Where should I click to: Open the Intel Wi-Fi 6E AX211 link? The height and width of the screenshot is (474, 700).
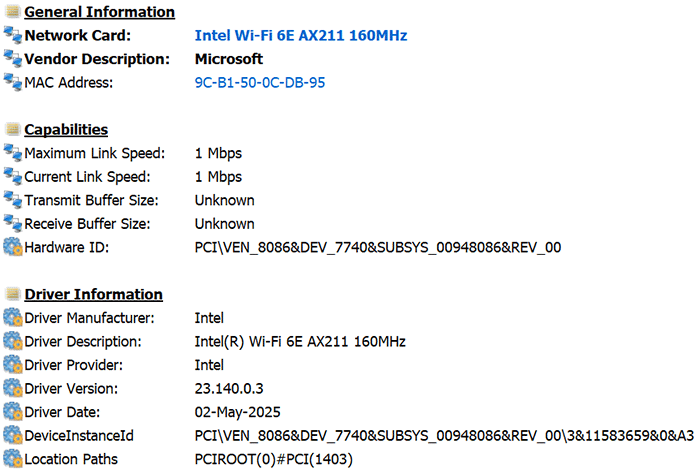coord(300,36)
